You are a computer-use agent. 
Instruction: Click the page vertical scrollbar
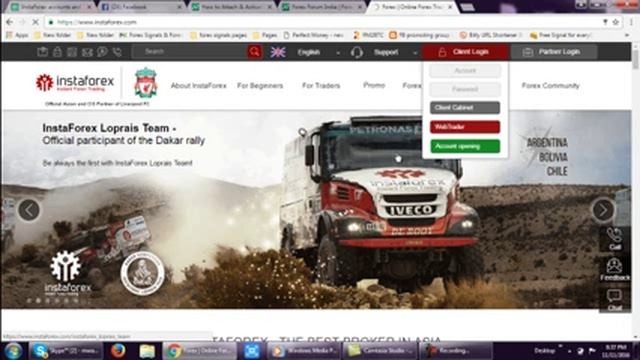tap(636, 191)
